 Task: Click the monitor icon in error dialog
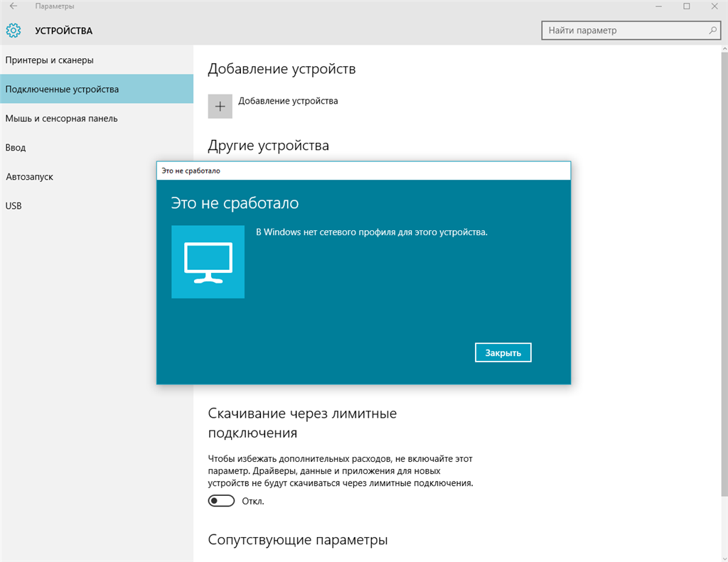coord(208,261)
